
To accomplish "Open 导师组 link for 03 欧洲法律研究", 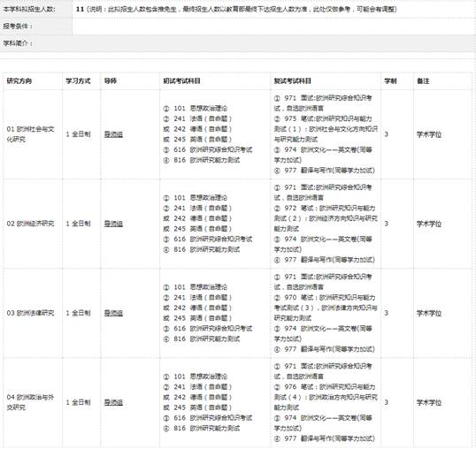I will (113, 313).
